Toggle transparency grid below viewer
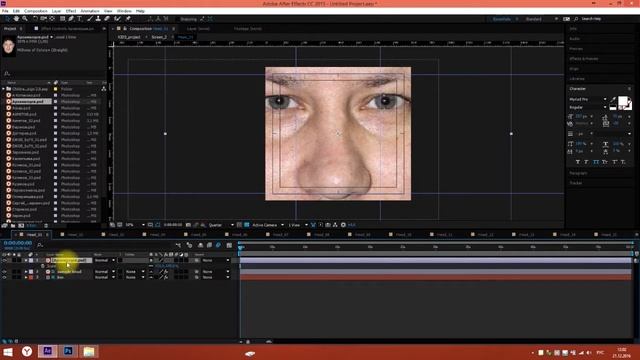 [x=247, y=225]
